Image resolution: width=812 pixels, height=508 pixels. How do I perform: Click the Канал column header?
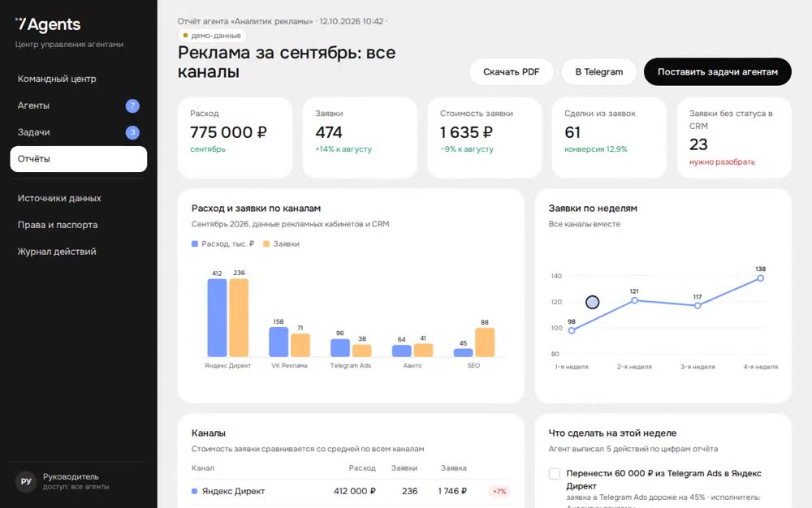202,467
